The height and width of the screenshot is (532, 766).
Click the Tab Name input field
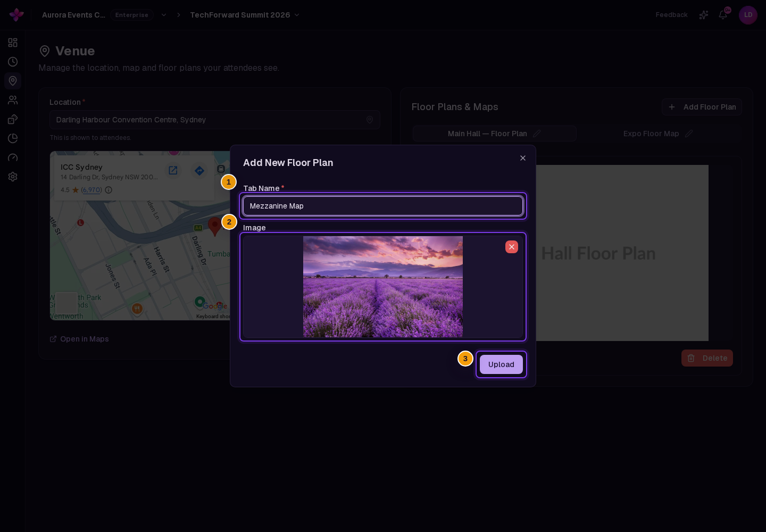[x=383, y=206]
